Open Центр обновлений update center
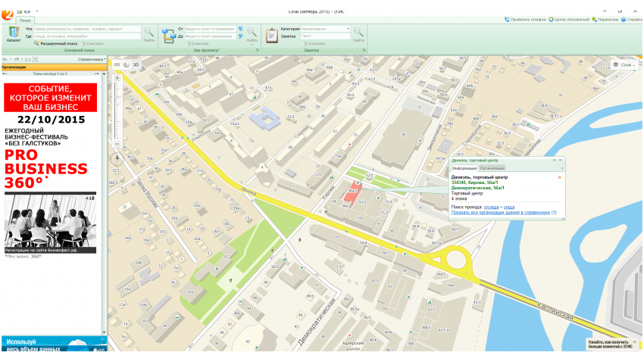This screenshot has width=644, height=362. point(571,20)
